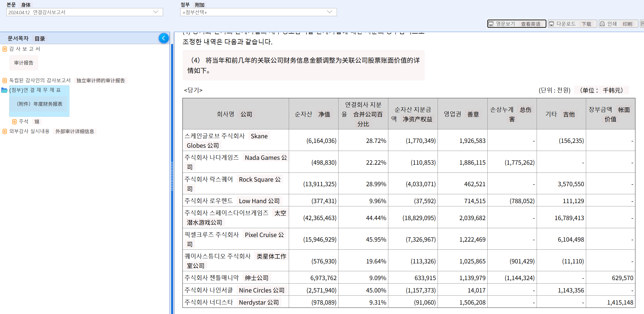Screen dimensions: 644x314
Task: Open 주석 notes entry in outline
Action: coord(24,122)
